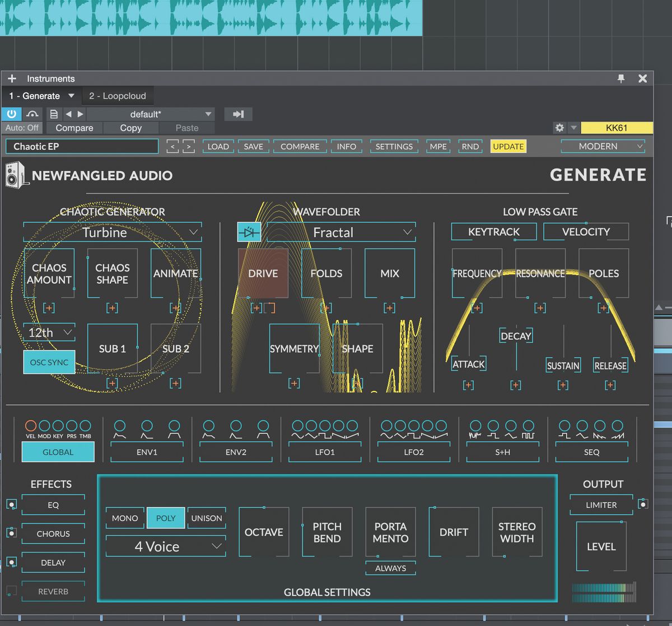Screen dimensions: 672x626
Task: Click the SEQ modulation waveform icons
Action: [x=591, y=429]
